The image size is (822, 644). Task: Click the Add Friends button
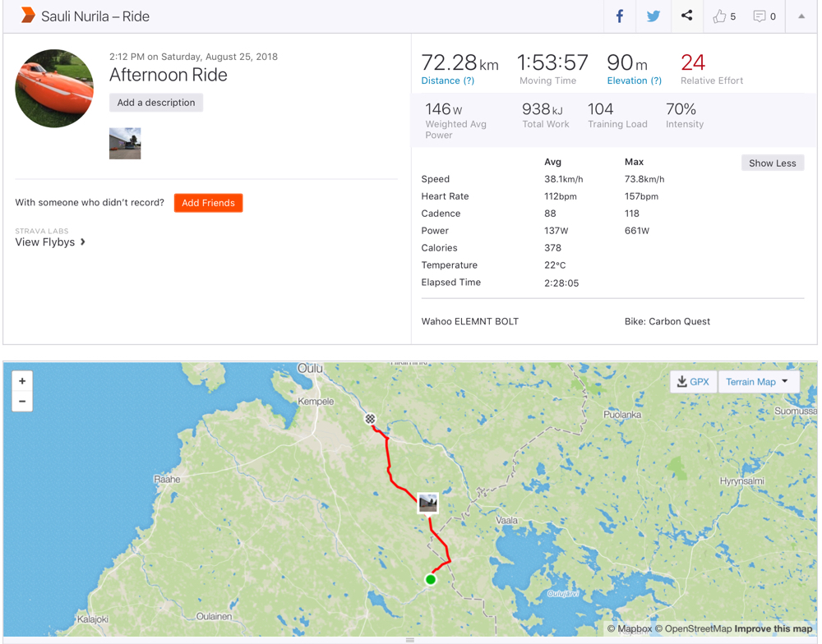point(208,203)
